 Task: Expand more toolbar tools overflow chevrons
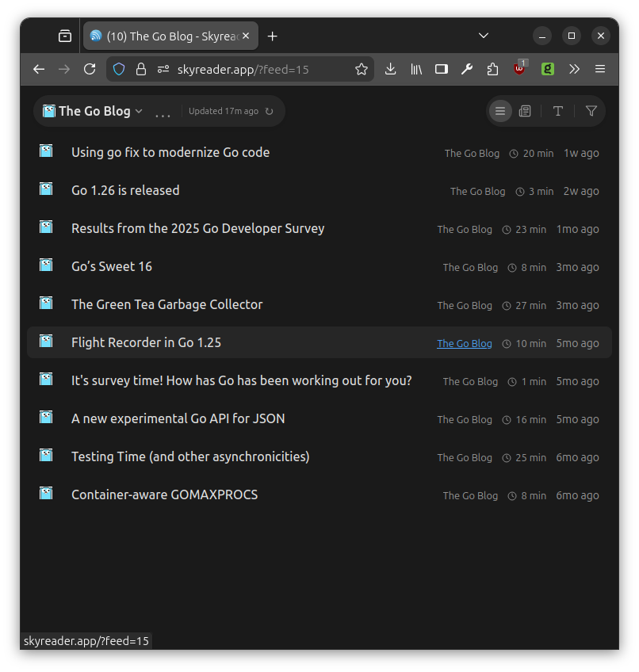tap(575, 70)
